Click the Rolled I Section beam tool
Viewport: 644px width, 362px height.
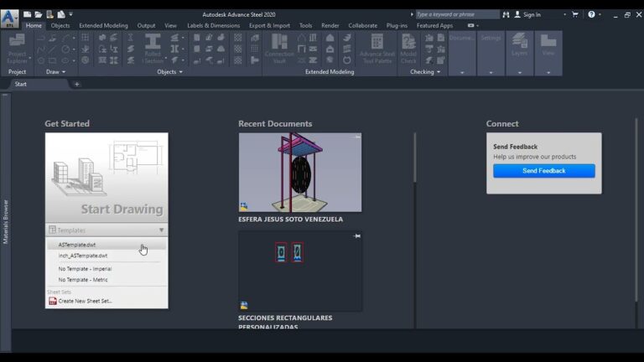(x=153, y=49)
